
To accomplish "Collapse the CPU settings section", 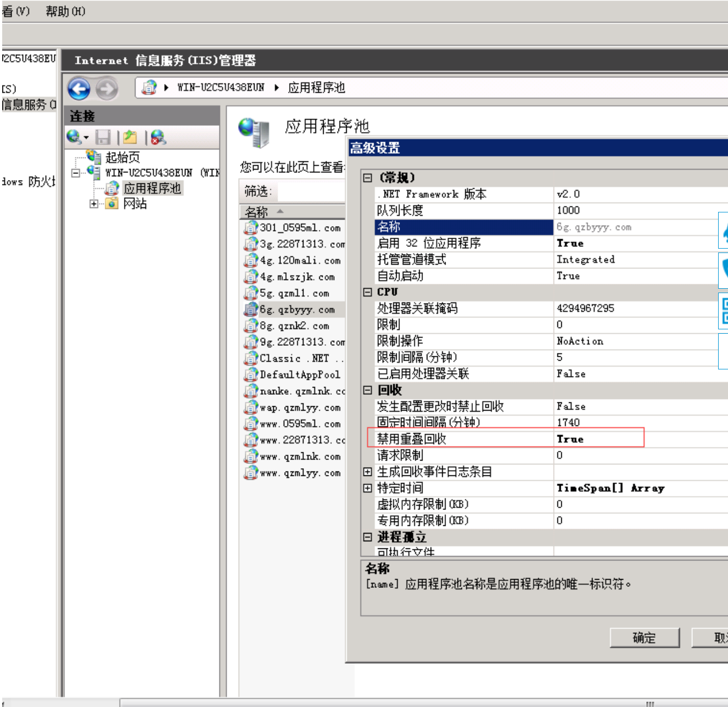I will point(368,292).
